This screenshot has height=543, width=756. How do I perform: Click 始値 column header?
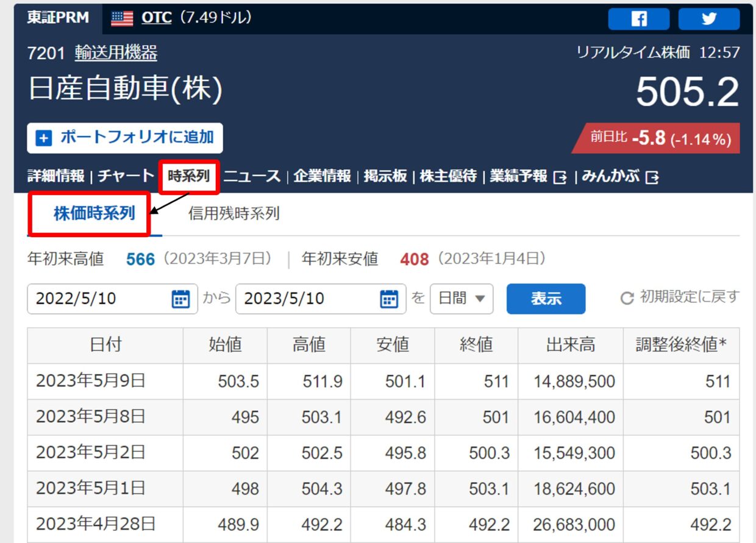pyautogui.click(x=225, y=345)
